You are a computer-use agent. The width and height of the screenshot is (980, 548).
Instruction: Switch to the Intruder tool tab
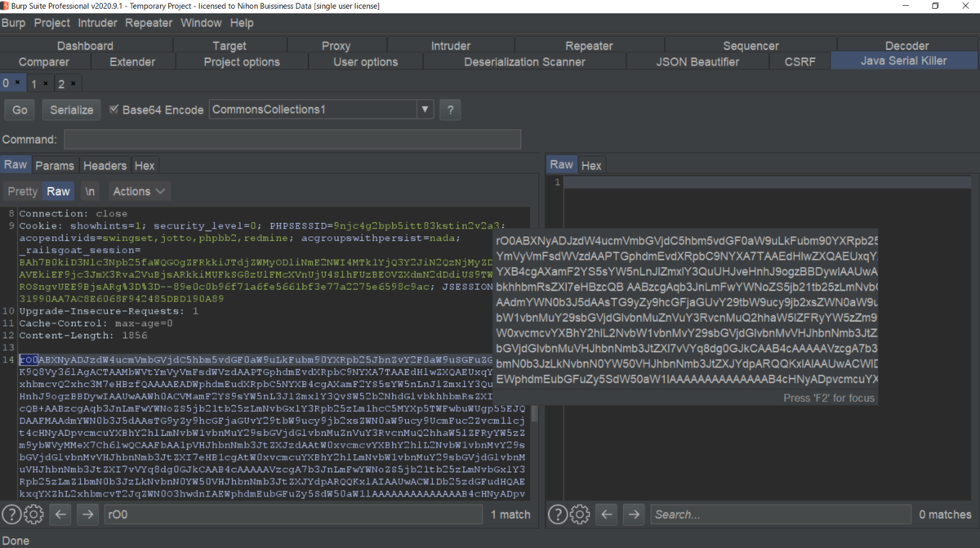(x=451, y=46)
